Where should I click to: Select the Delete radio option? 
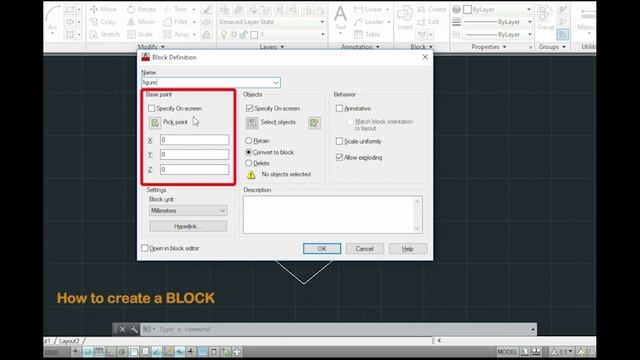[249, 163]
